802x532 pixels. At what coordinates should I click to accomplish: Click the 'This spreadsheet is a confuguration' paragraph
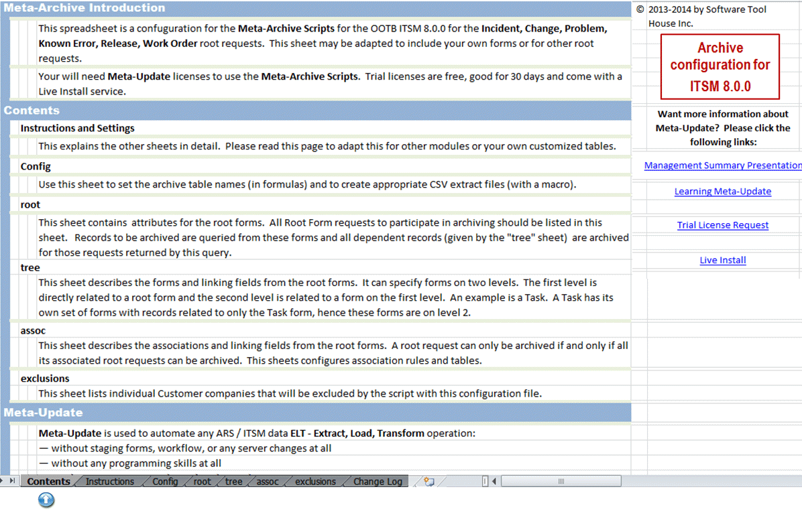(x=323, y=44)
